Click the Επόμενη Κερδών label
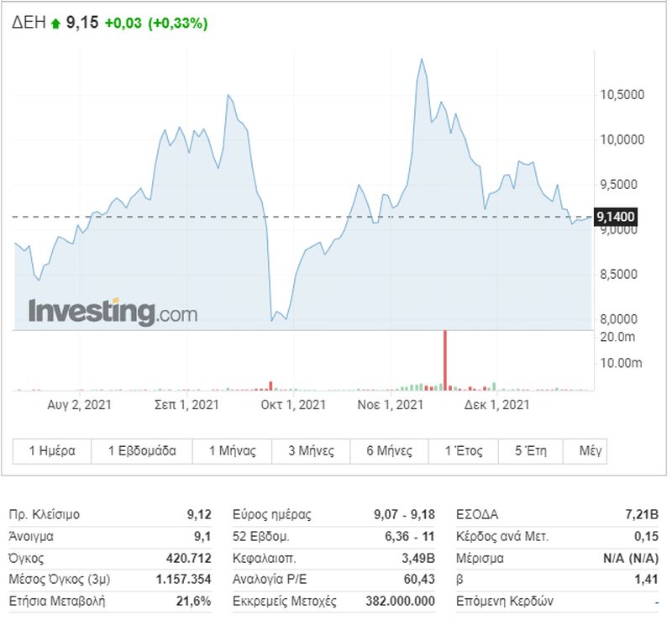The width and height of the screenshot is (672, 620). pyautogui.click(x=505, y=602)
